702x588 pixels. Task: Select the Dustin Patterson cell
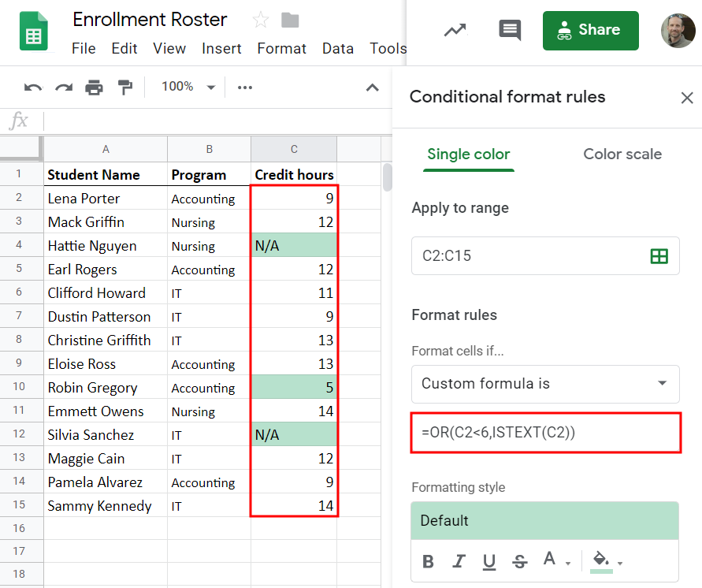coord(106,316)
